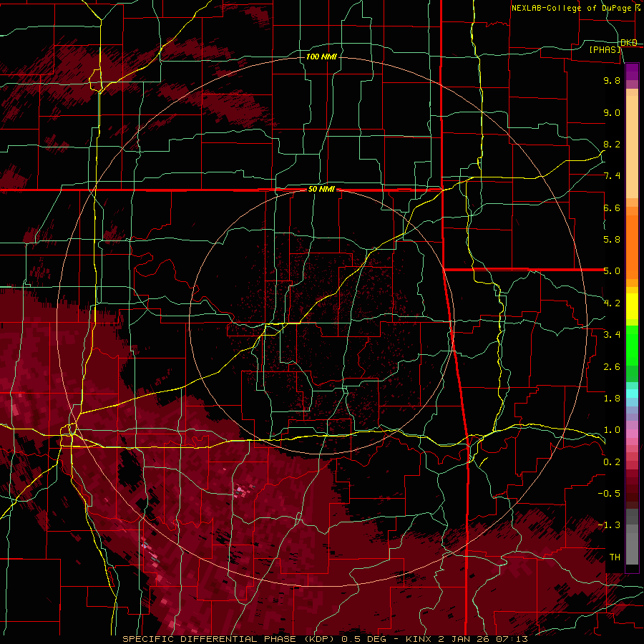The image size is (644, 644).
Task: Click the KINX 2 JAN 26 07:13 timestamp
Action: [x=466, y=639]
